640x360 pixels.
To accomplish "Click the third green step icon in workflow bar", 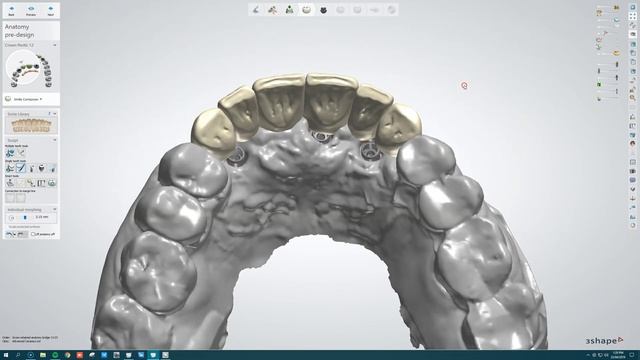I will pyautogui.click(x=289, y=9).
